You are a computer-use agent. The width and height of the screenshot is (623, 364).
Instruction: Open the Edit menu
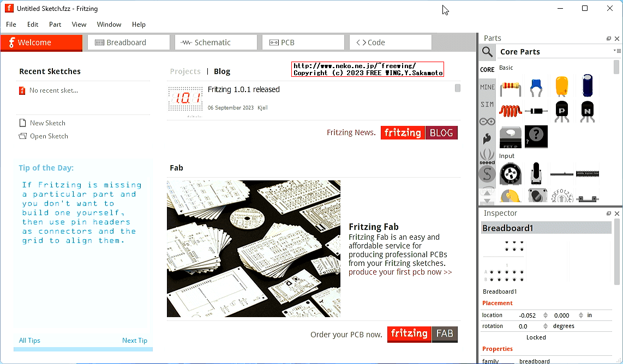click(33, 24)
